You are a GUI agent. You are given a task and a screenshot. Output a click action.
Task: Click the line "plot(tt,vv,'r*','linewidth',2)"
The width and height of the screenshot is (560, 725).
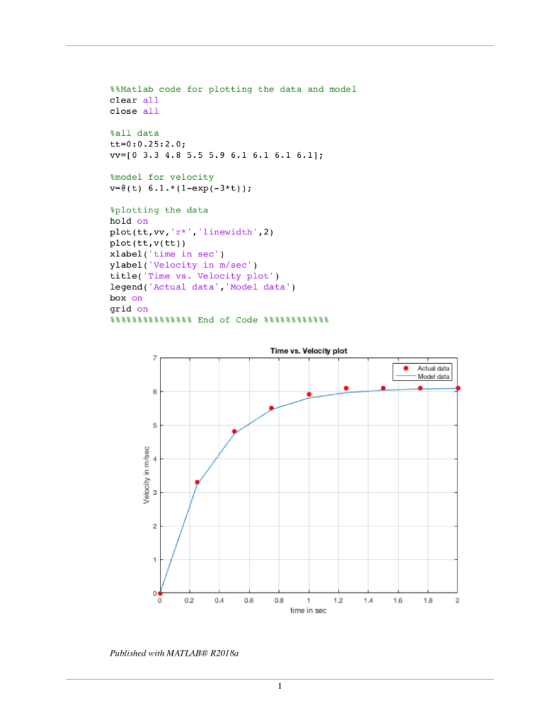192,232
